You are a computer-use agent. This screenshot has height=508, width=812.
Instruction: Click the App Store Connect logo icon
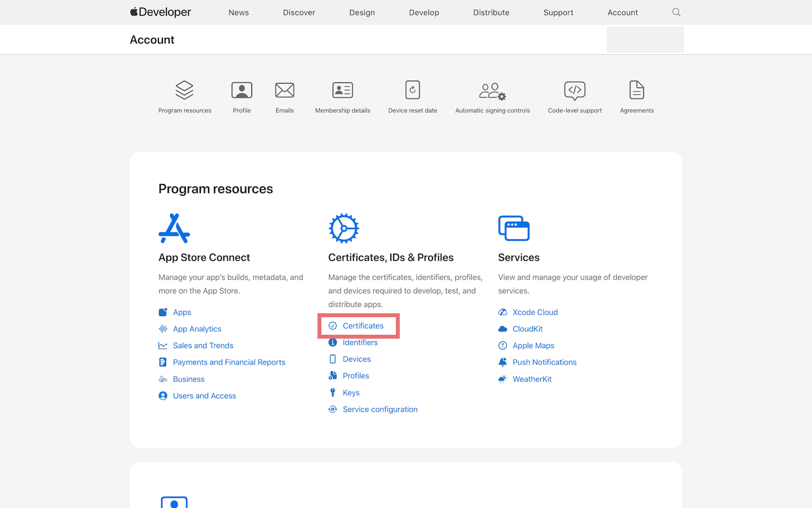[174, 229]
